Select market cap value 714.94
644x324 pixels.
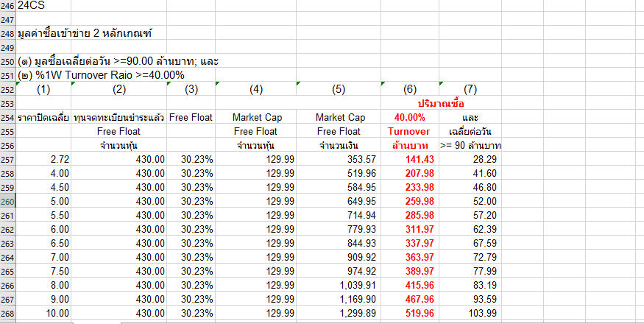pos(339,216)
